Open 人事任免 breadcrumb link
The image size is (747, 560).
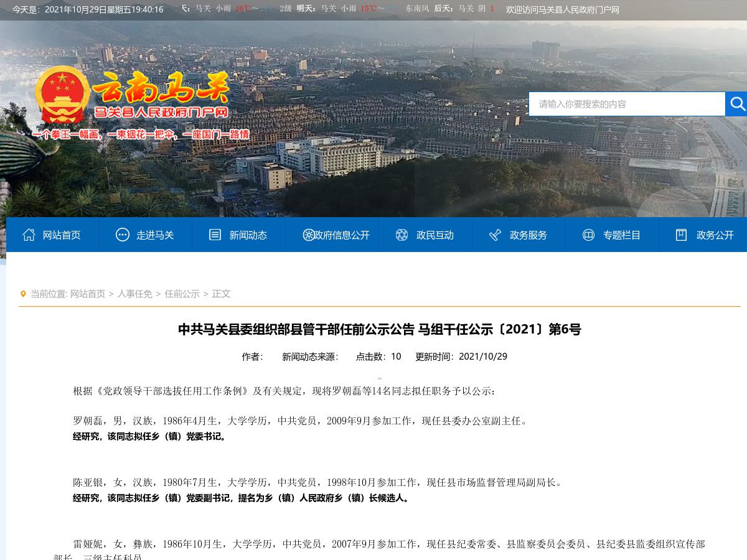pyautogui.click(x=135, y=294)
